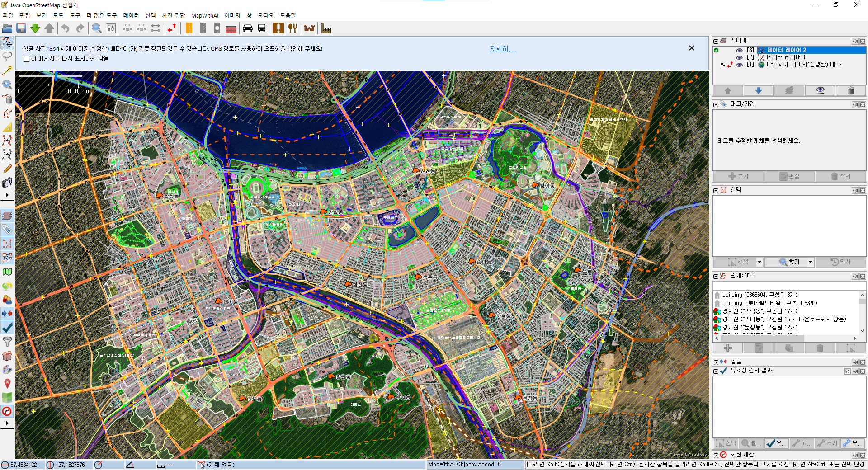
Task: Close the 레이어 panel with its X
Action: (x=863, y=41)
